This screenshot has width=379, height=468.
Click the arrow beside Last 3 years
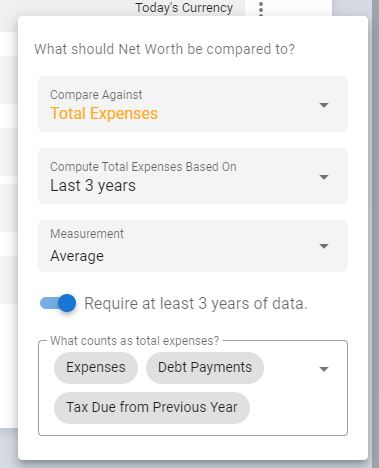324,177
